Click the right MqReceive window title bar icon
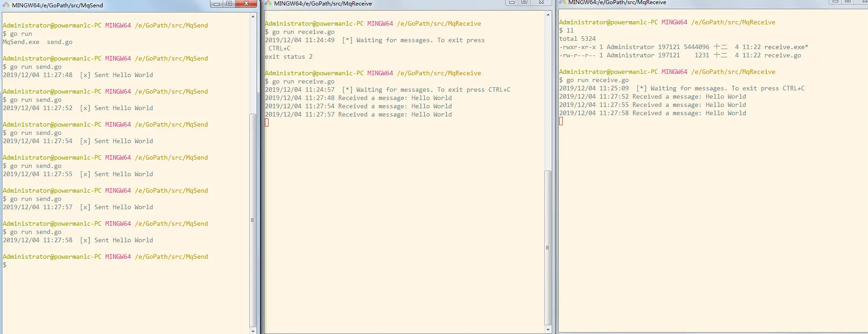Viewport: 868px width, 334px height. [562, 2]
